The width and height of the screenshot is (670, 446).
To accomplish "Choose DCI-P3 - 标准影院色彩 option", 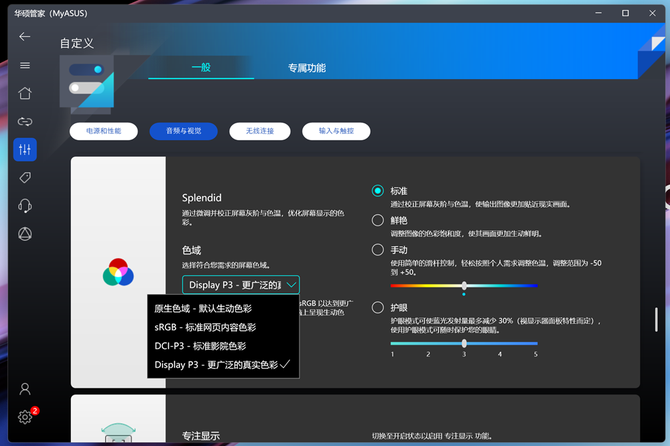I will tap(223, 346).
